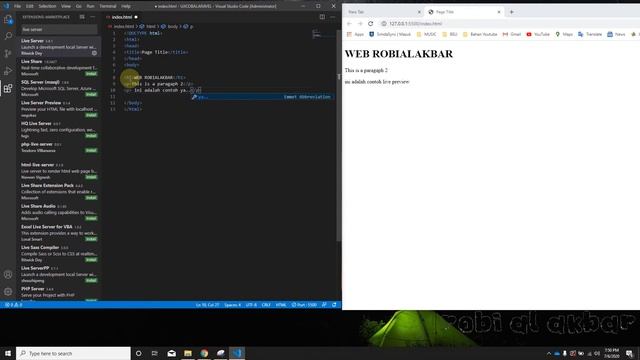Click the html breadcrumb in the editor
This screenshot has width=640, height=360.
tap(148, 26)
